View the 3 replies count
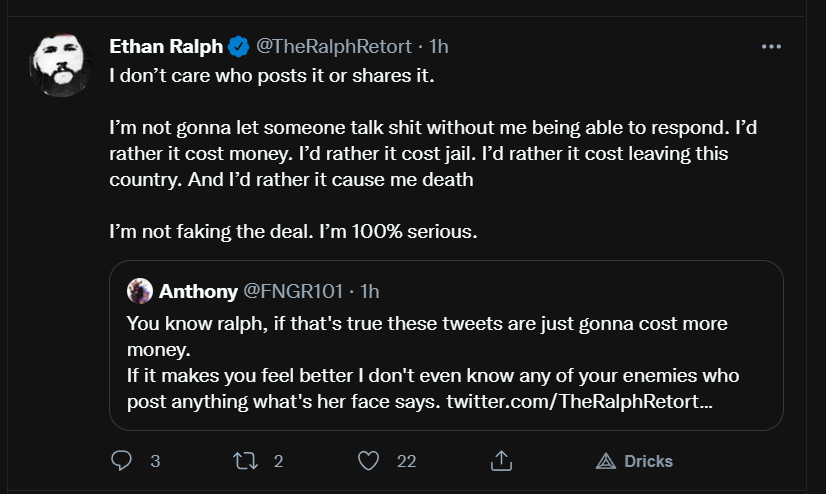 click(155, 461)
